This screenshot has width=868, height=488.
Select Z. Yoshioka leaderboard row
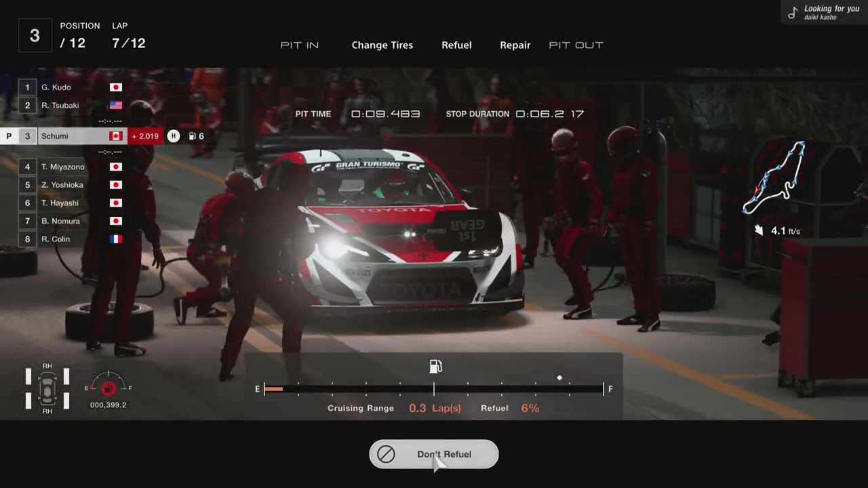pos(73,185)
